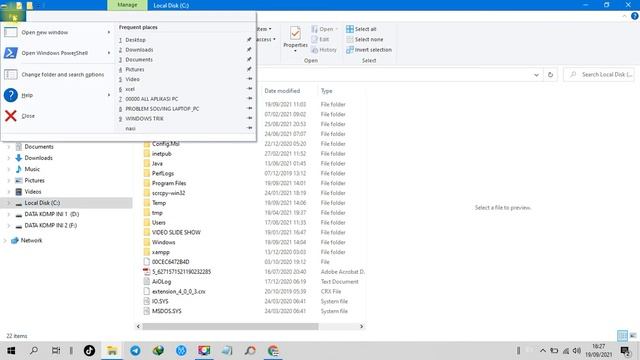Click the horizontal scrollbar thumb

point(230,326)
